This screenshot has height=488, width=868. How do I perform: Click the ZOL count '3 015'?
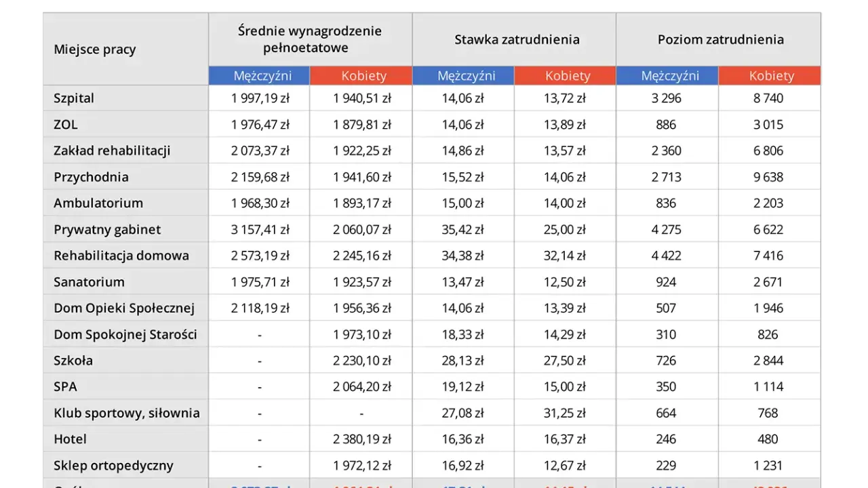[x=768, y=125]
